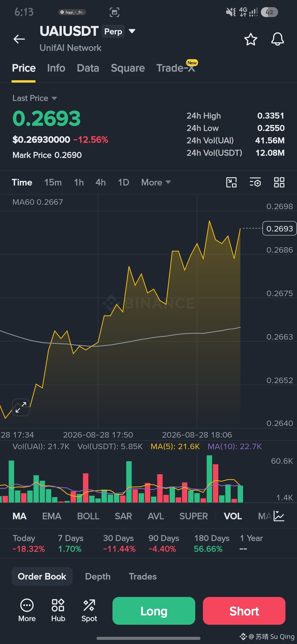Switch to the Depth tab
This screenshot has width=297, height=644.
(x=98, y=576)
